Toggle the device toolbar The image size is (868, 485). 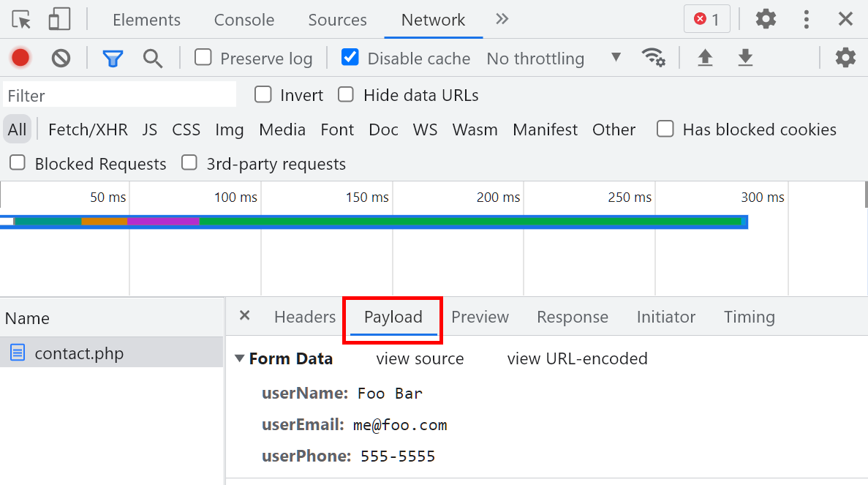[59, 19]
